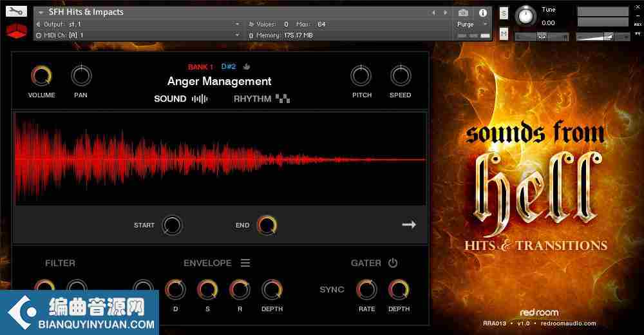This screenshot has height=335, width=644.
Task: Click the red waveform display
Action: 220,158
